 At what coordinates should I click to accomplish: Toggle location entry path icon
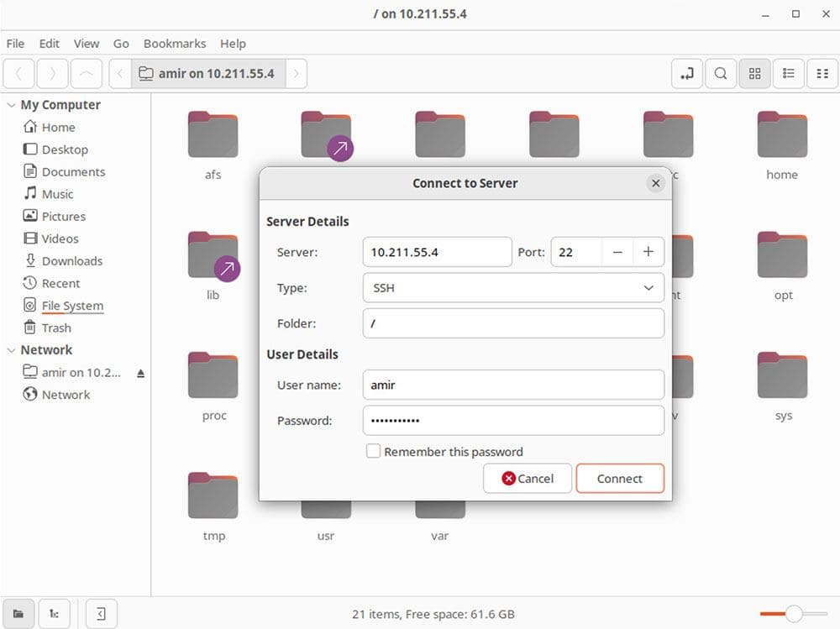[x=687, y=74]
